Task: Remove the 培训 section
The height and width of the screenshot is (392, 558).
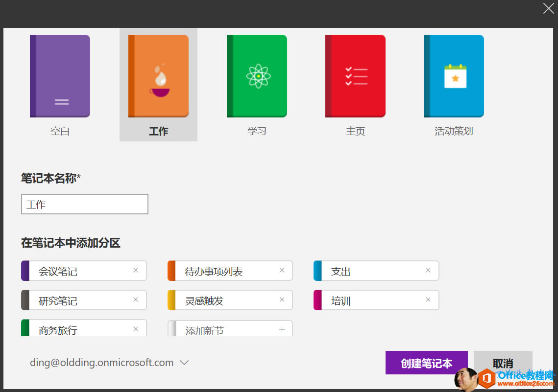Action: [428, 300]
